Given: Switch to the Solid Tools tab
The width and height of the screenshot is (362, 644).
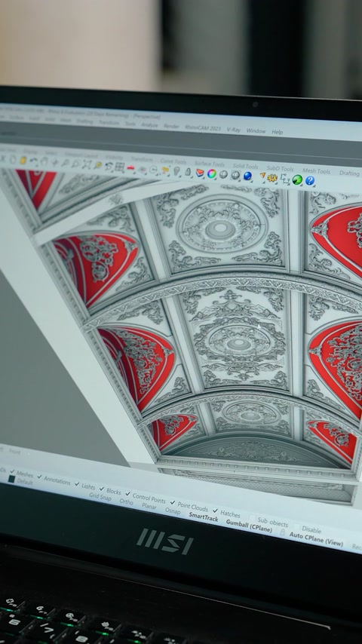Looking at the screenshot, I should pyautogui.click(x=245, y=166).
